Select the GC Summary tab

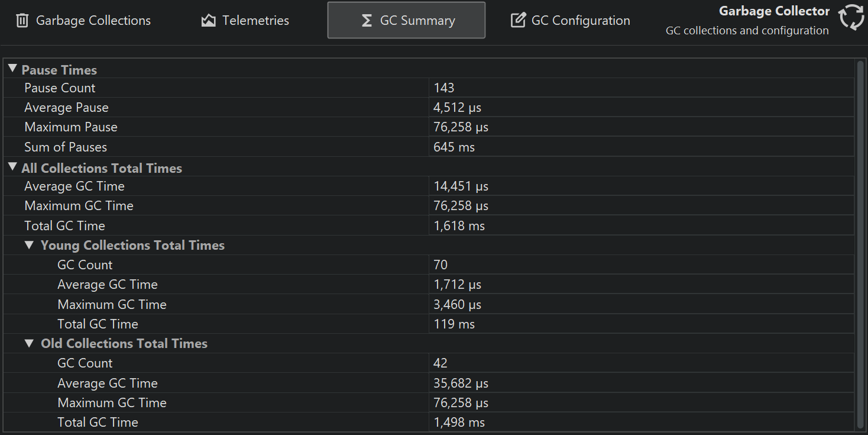pos(417,21)
